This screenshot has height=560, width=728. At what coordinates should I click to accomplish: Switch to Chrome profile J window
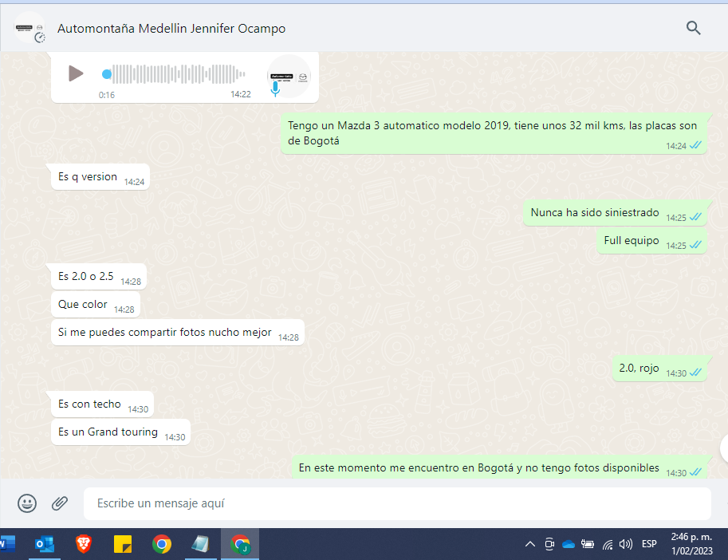[x=240, y=544]
